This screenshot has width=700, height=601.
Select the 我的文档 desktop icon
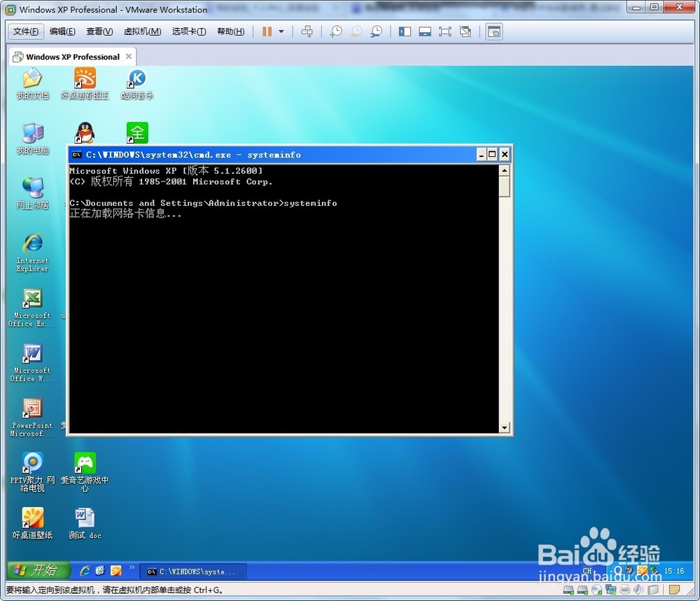pyautogui.click(x=32, y=83)
